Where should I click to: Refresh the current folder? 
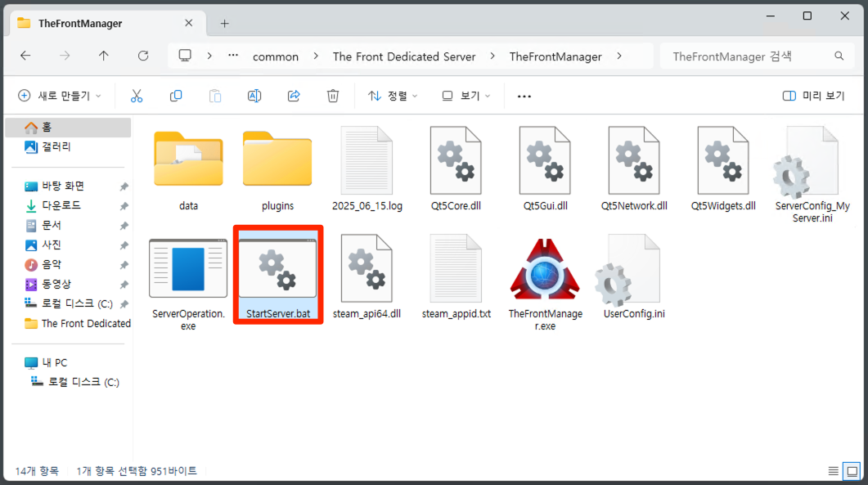(143, 56)
